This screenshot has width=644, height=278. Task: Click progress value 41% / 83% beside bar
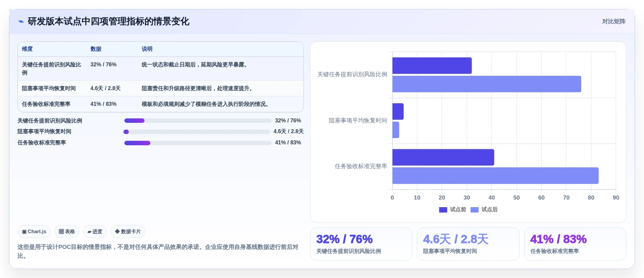tap(288, 143)
